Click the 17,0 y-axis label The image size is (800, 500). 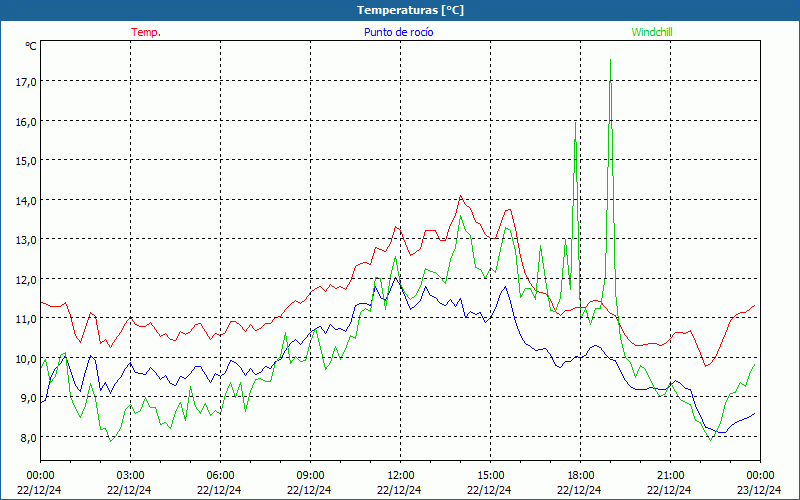pyautogui.click(x=26, y=81)
